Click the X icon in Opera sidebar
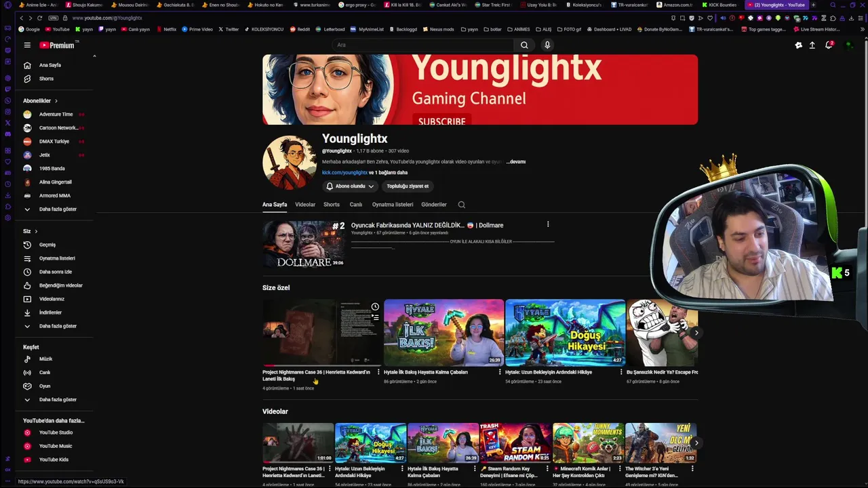The image size is (868, 488). 7,123
